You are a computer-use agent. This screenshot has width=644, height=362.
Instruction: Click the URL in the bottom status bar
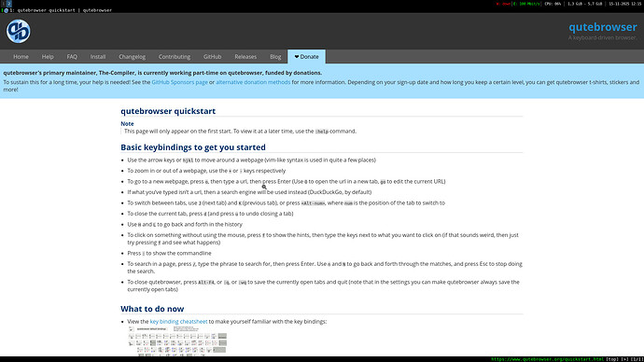click(548, 359)
